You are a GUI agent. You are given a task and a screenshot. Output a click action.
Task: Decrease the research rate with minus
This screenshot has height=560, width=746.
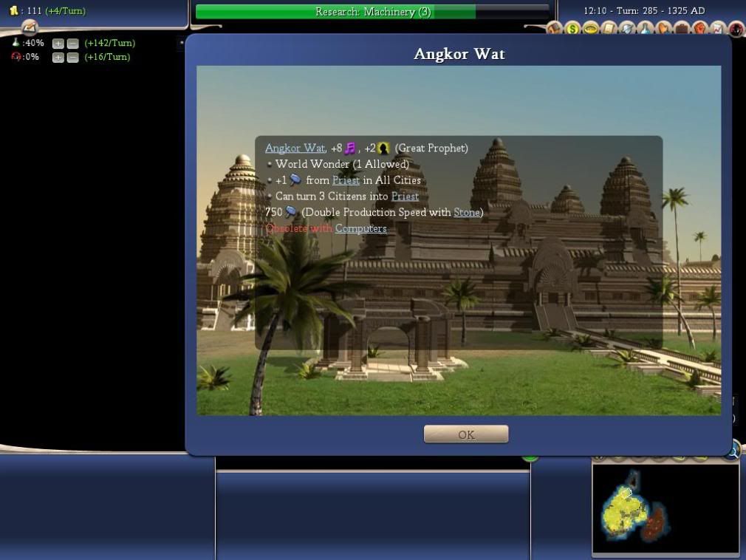tap(73, 44)
